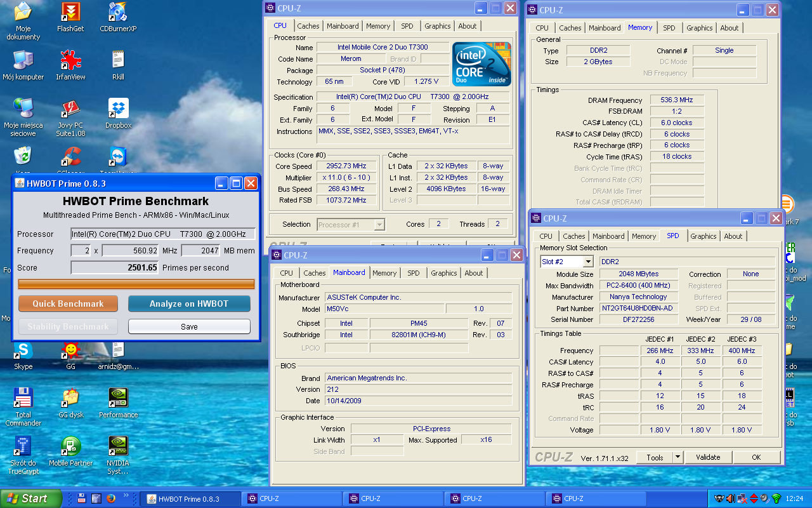Image resolution: width=812 pixels, height=508 pixels.
Task: Switch to the HWBOT Prime 0.8.3 taskbar item
Action: pos(189,498)
